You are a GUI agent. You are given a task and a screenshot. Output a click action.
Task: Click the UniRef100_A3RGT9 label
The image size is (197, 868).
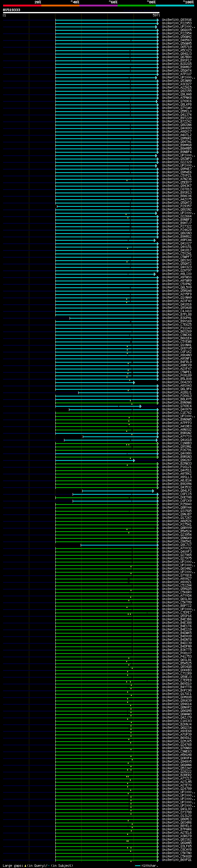click(176, 836)
